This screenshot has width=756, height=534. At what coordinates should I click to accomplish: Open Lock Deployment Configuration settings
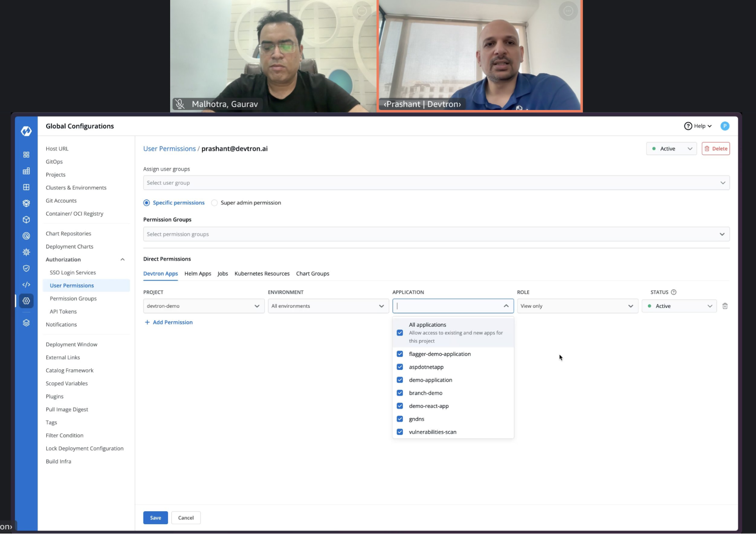pyautogui.click(x=84, y=449)
